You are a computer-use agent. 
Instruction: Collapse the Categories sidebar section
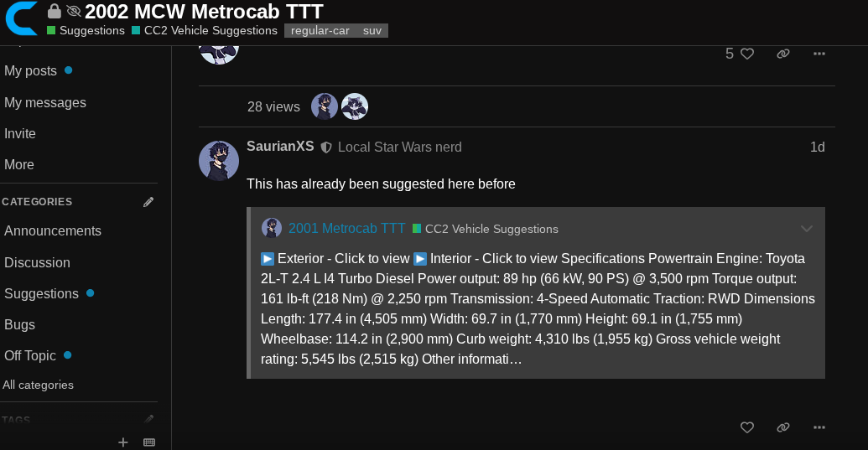click(x=38, y=202)
